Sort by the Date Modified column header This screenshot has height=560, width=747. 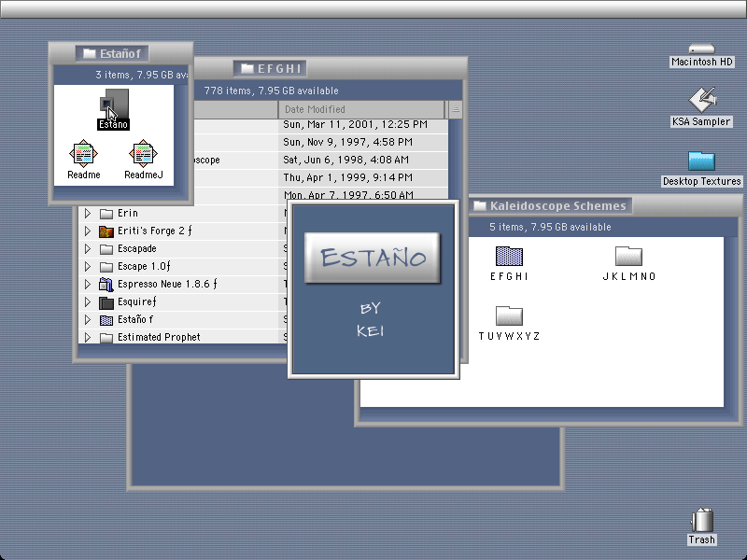click(361, 109)
